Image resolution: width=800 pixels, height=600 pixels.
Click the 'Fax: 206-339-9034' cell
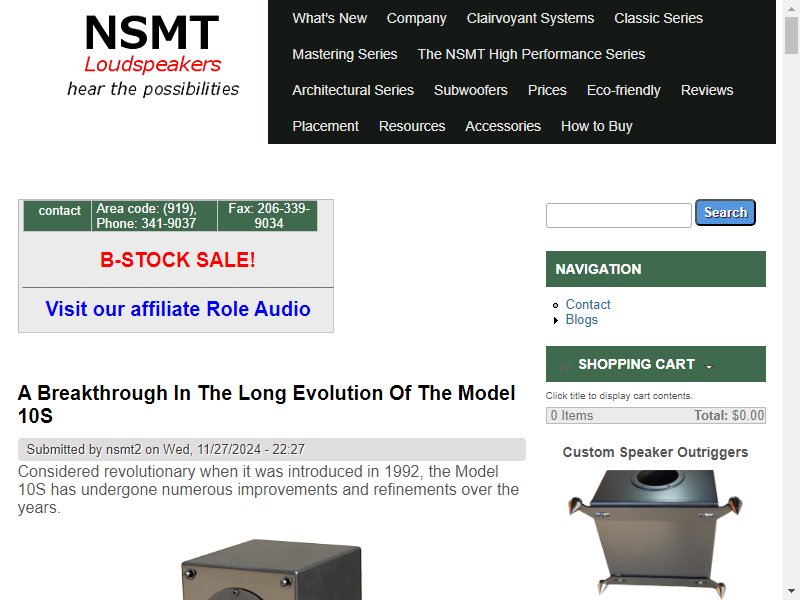coord(267,216)
